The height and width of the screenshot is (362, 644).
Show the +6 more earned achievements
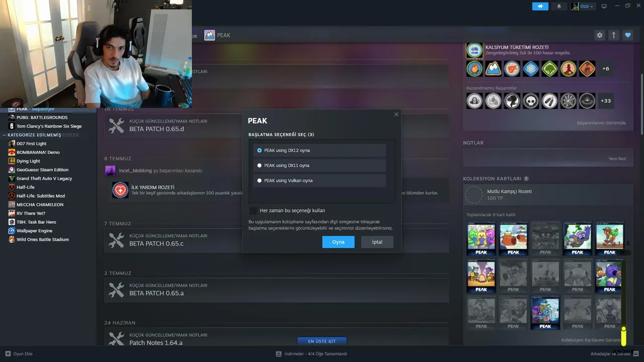(x=606, y=68)
